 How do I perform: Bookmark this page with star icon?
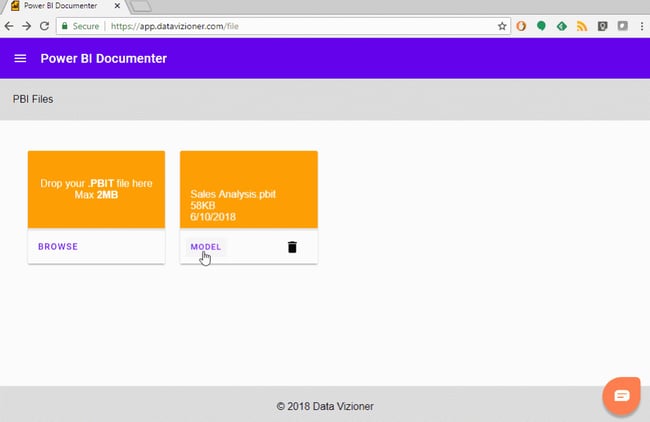[x=502, y=26]
